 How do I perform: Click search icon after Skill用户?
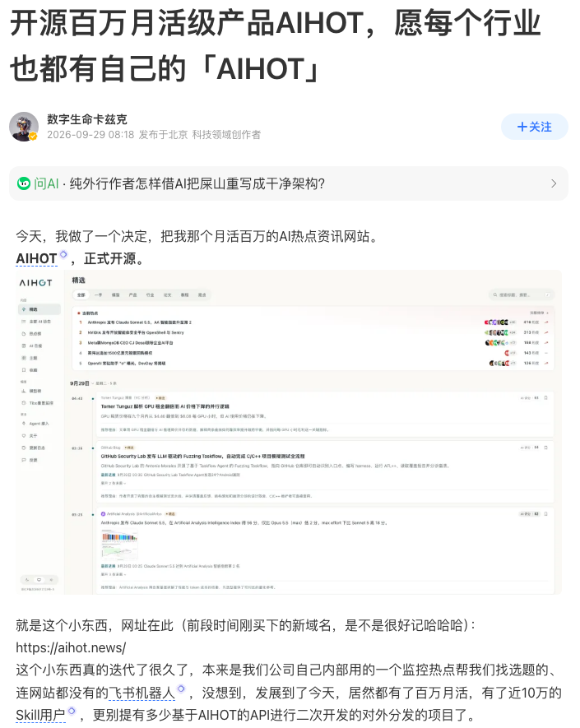pyautogui.click(x=72, y=711)
